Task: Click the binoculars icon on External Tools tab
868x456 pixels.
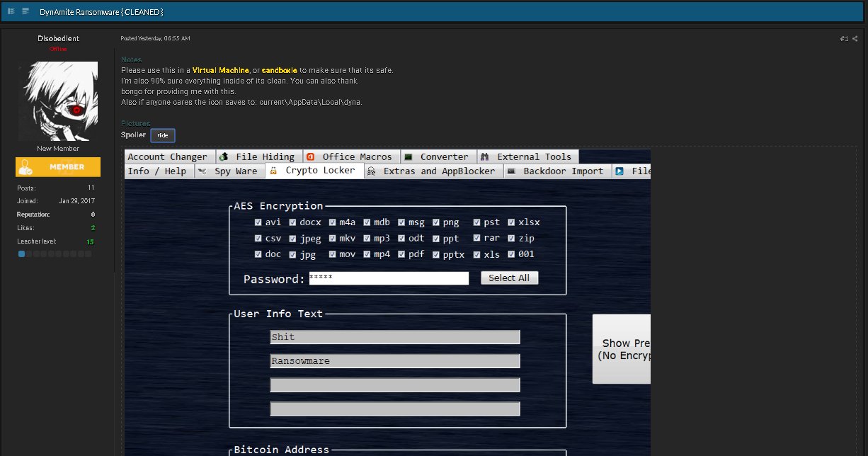Action: click(485, 156)
